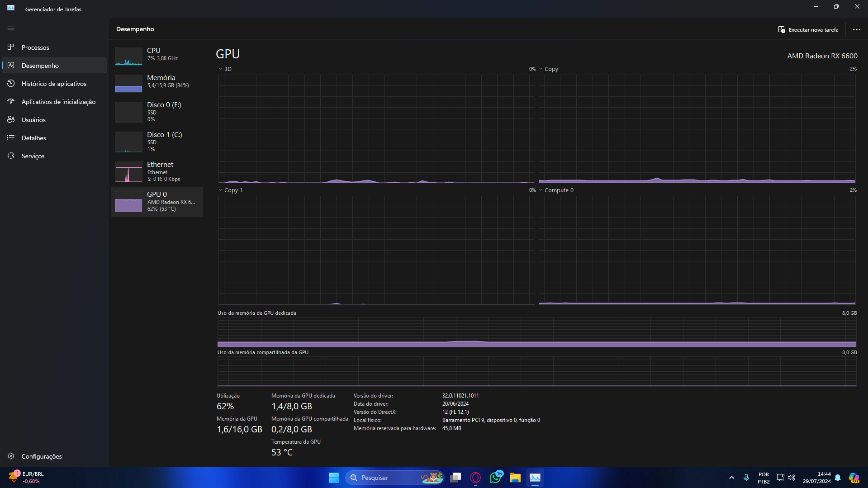Click the Processos sidebar icon
The image size is (868, 488).
tap(11, 47)
